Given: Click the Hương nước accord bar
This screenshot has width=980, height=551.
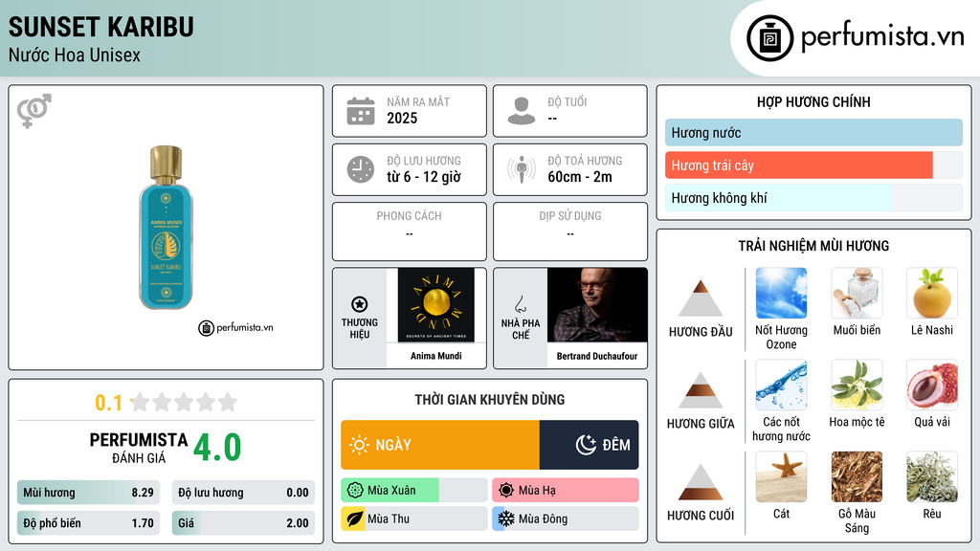Looking at the screenshot, I should tap(813, 132).
